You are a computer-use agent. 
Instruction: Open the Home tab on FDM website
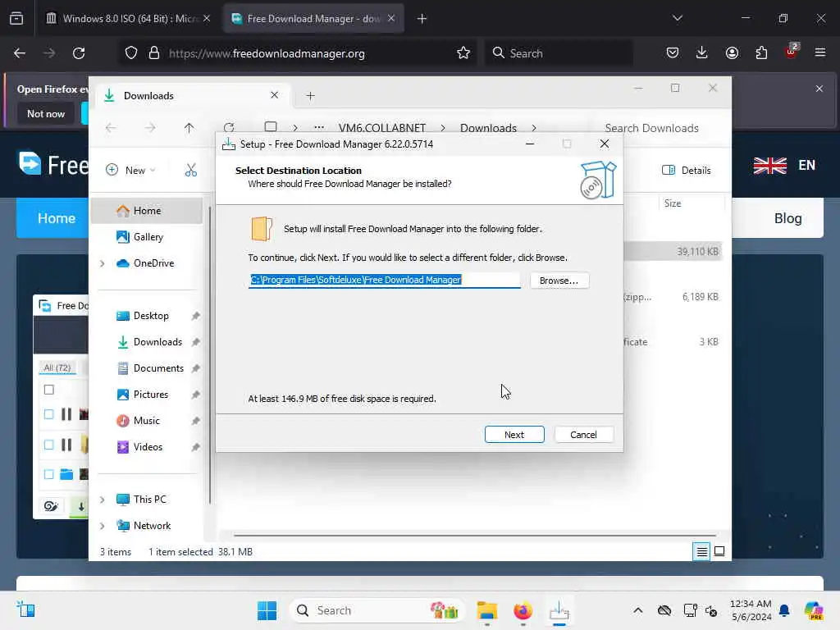(56, 218)
